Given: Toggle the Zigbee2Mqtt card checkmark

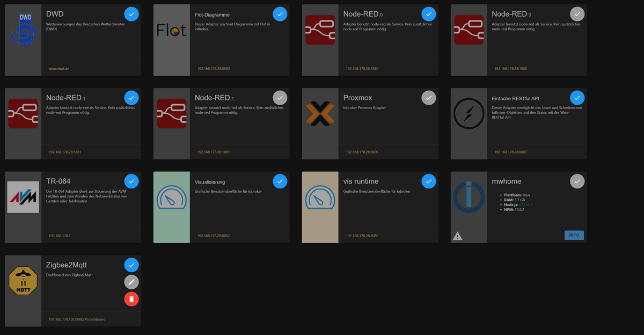Looking at the screenshot, I should (131, 265).
